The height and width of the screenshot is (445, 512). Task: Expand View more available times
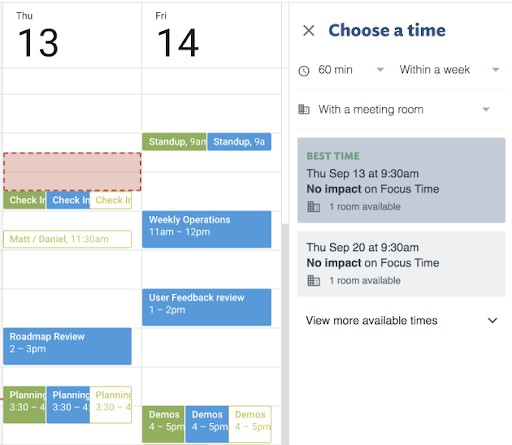[x=401, y=320]
